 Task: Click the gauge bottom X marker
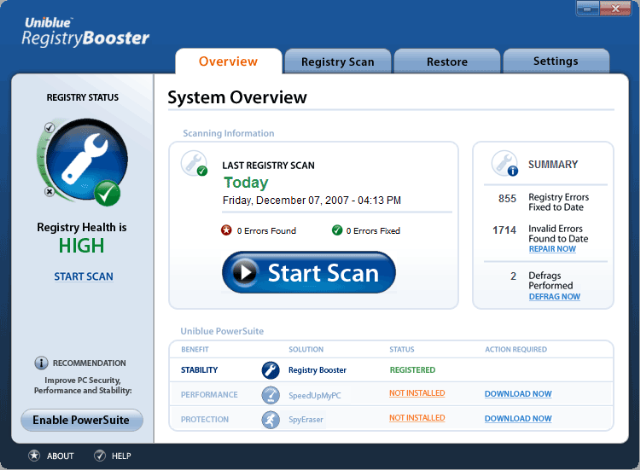pos(49,191)
